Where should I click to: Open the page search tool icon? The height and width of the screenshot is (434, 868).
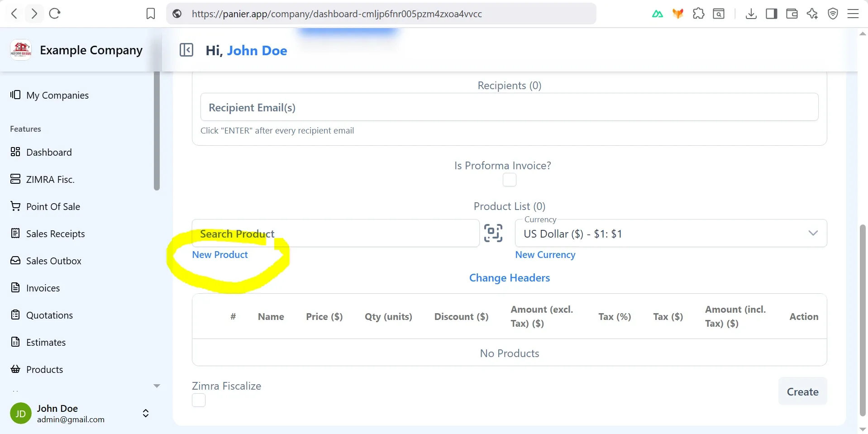point(719,14)
